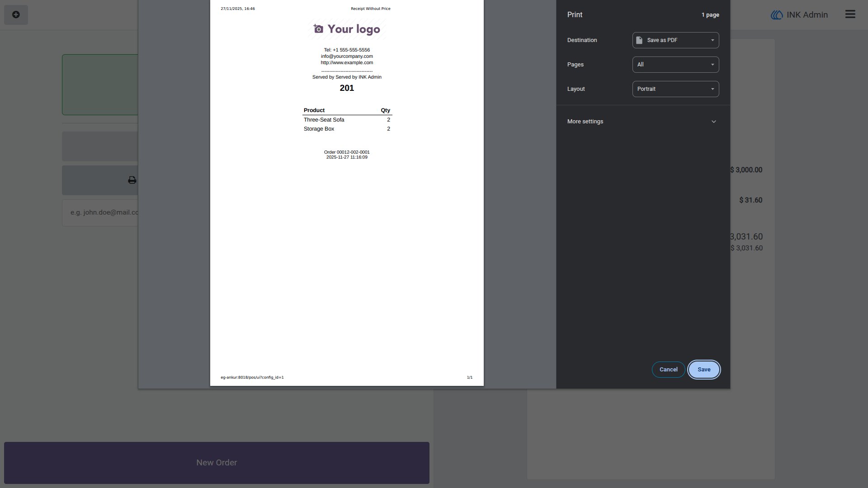Click the plus icon button at top left

(16, 15)
